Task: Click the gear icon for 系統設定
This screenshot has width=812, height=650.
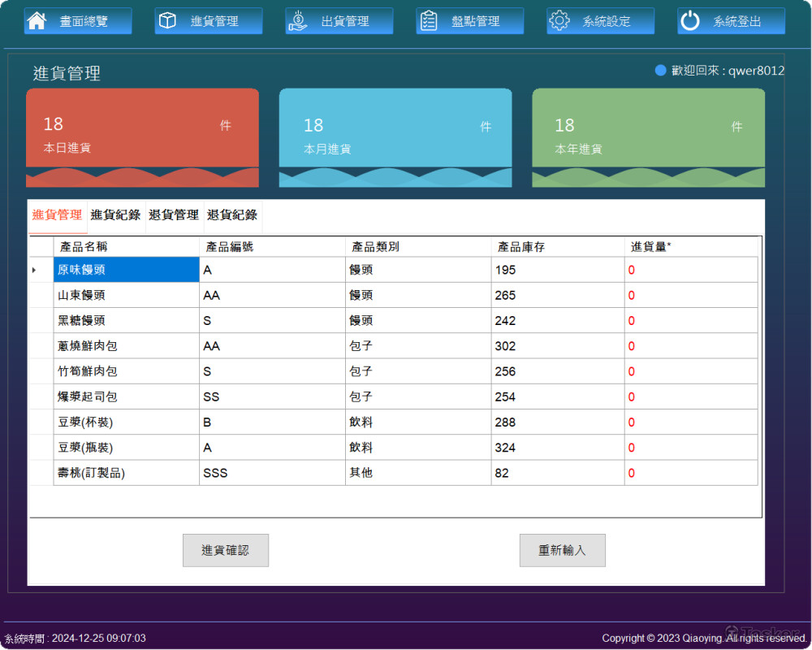Action: tap(559, 21)
